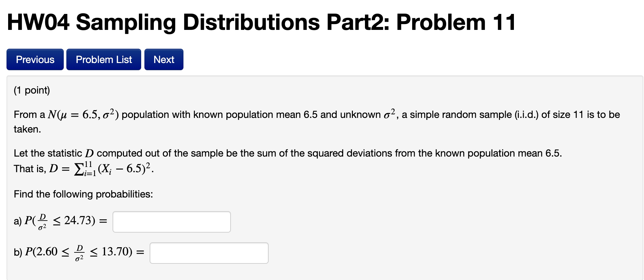Image resolution: width=644 pixels, height=280 pixels.
Task: Click Next to skip this problem
Action: click(164, 59)
